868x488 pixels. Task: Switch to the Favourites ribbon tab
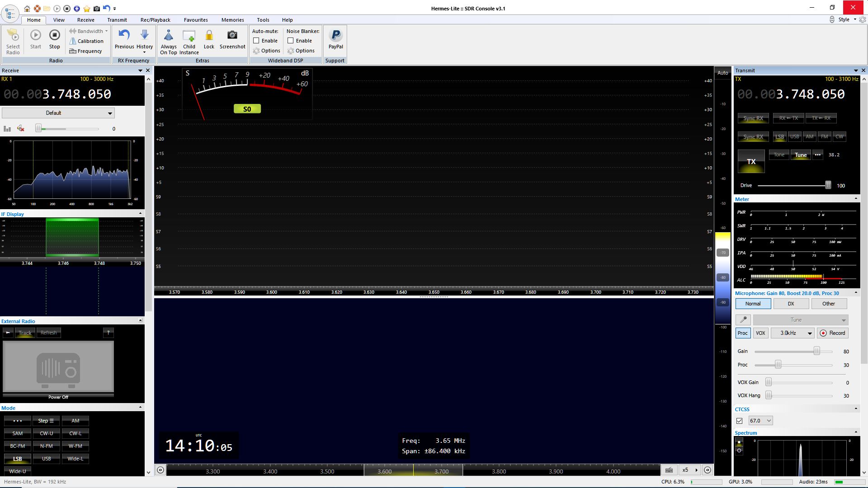pos(196,20)
